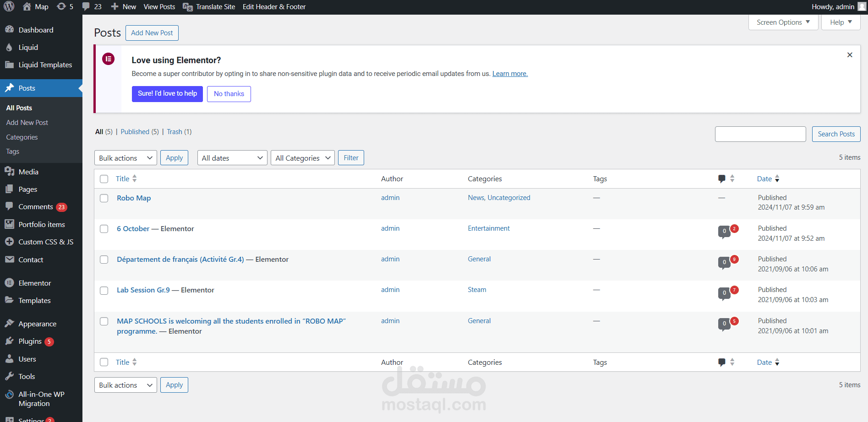Click the plus New icon in admin bar

(x=115, y=6)
